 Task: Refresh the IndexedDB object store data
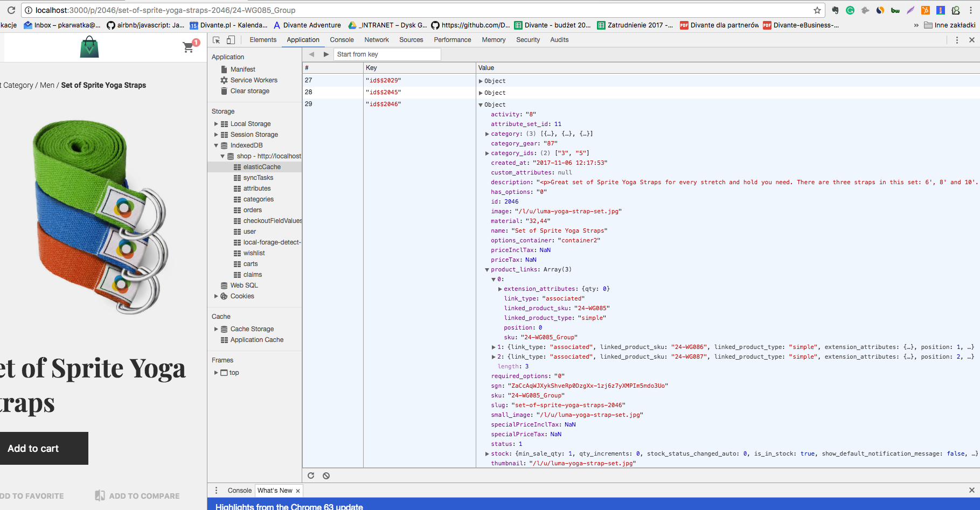pos(311,476)
